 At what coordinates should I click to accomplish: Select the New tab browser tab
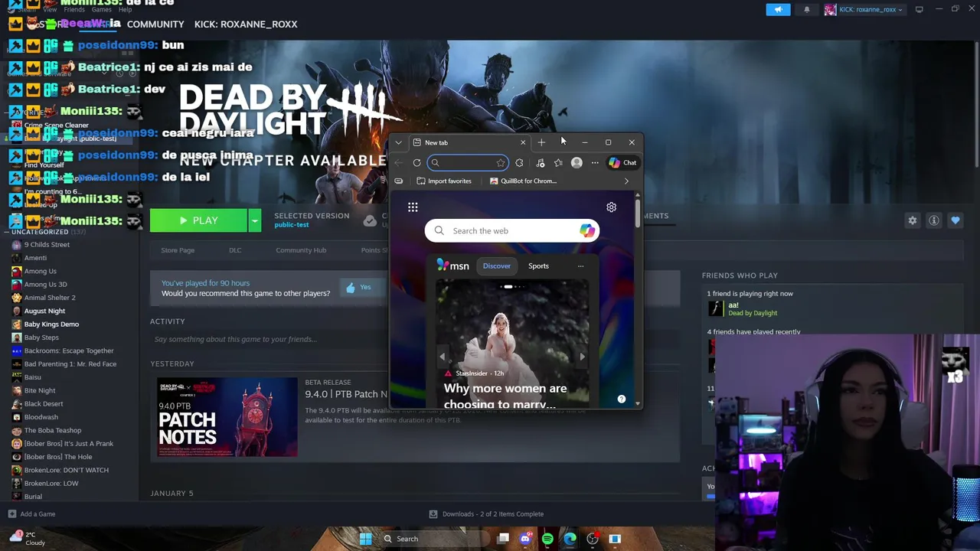coord(469,142)
